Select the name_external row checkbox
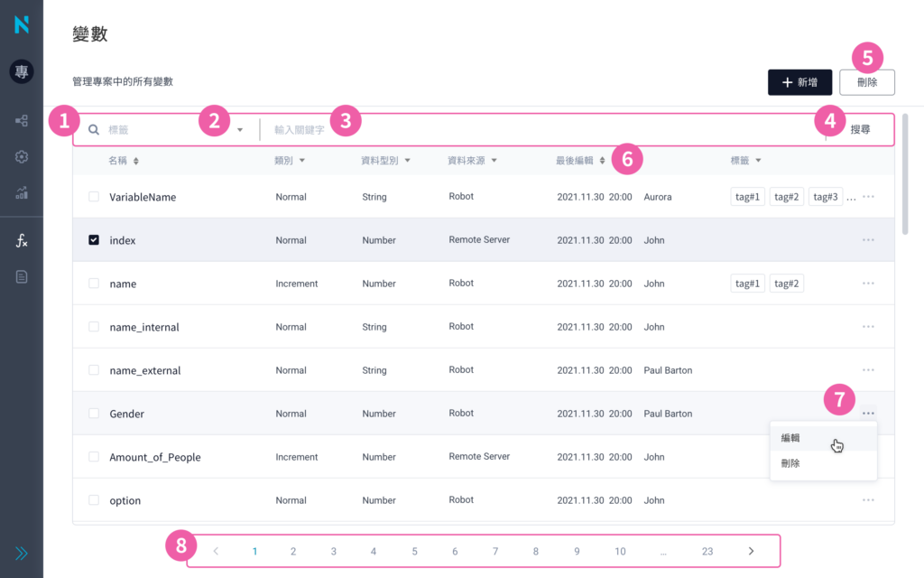 94,369
